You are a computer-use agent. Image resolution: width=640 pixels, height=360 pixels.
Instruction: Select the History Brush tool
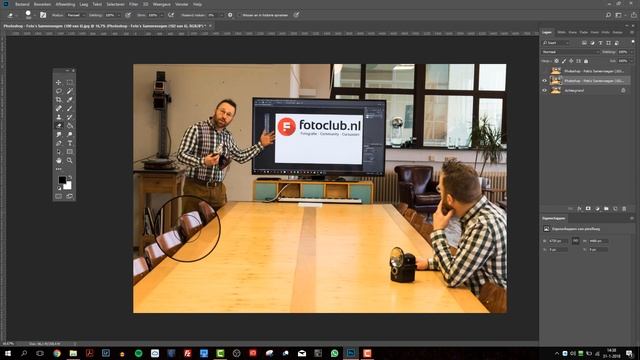tap(70, 117)
